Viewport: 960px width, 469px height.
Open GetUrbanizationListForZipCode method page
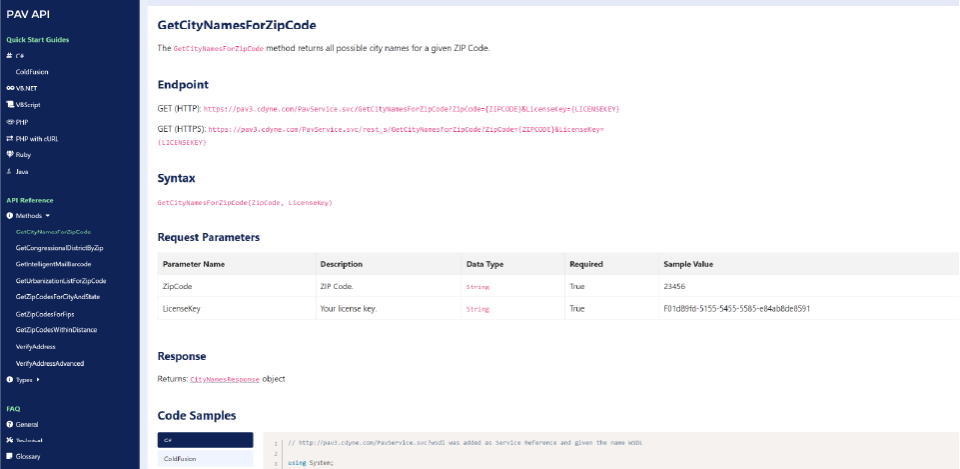pyautogui.click(x=61, y=281)
